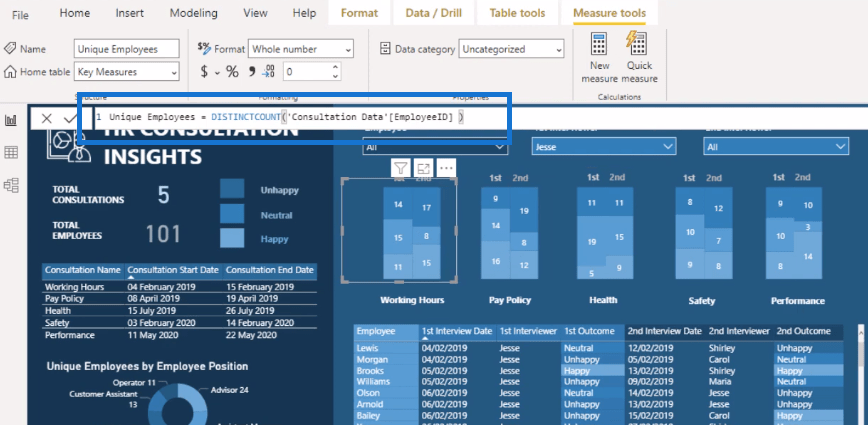
Task: Click the filter icon above the Working Hours chart
Action: pos(401,168)
